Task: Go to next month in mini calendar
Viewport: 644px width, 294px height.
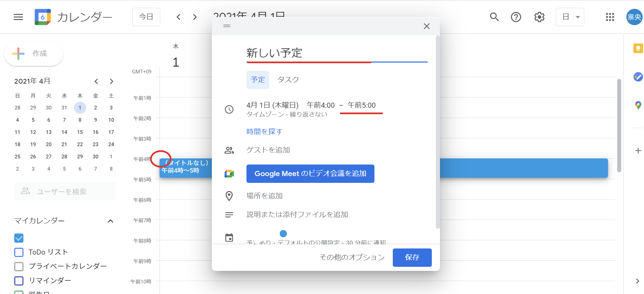Action: click(x=111, y=81)
